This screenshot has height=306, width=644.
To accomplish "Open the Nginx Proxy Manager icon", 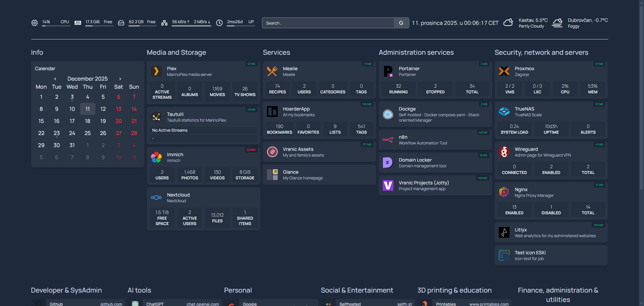I will coord(504,192).
